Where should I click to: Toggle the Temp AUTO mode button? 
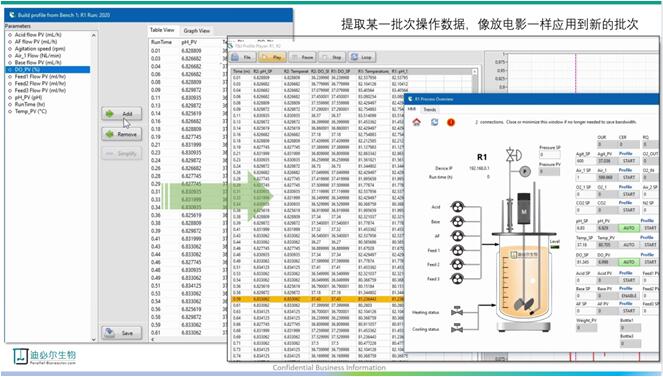click(x=629, y=245)
